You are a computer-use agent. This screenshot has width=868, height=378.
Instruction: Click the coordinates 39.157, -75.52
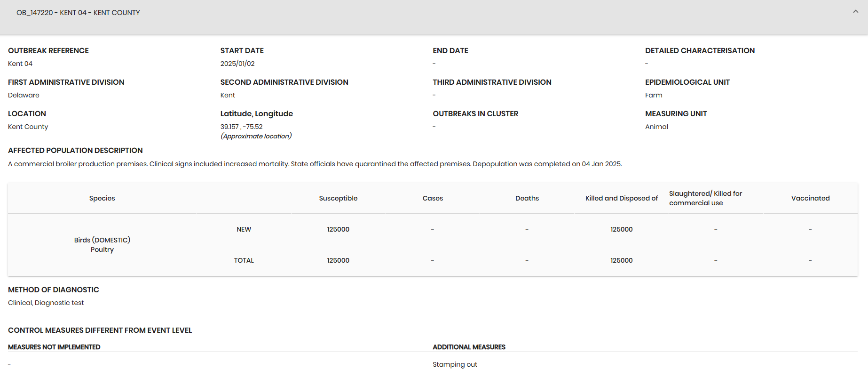click(241, 127)
